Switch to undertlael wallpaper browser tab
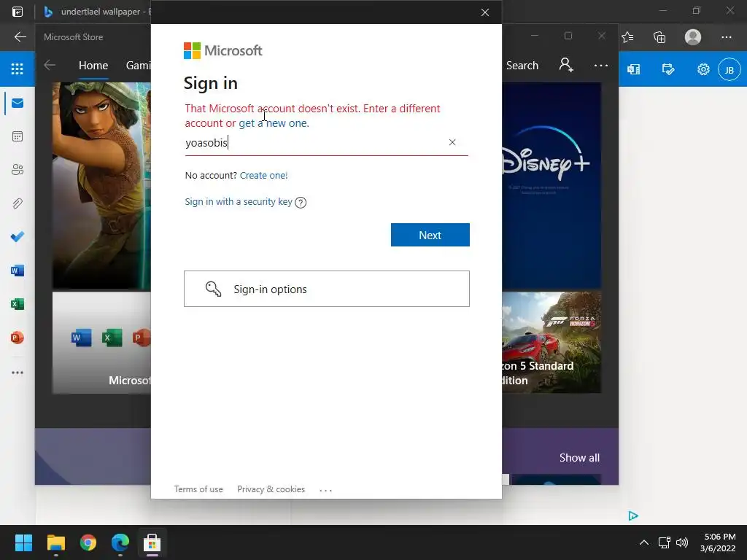747x560 pixels. (96, 12)
